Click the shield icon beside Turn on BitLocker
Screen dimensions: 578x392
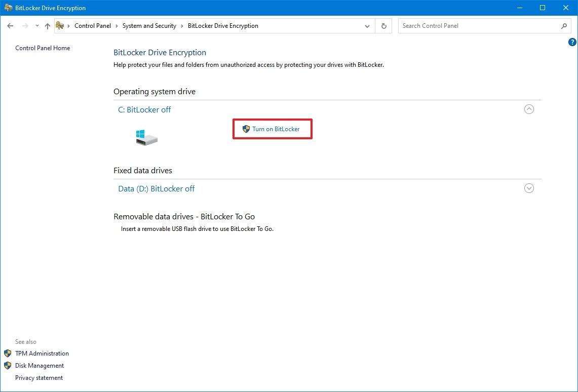pyautogui.click(x=246, y=129)
